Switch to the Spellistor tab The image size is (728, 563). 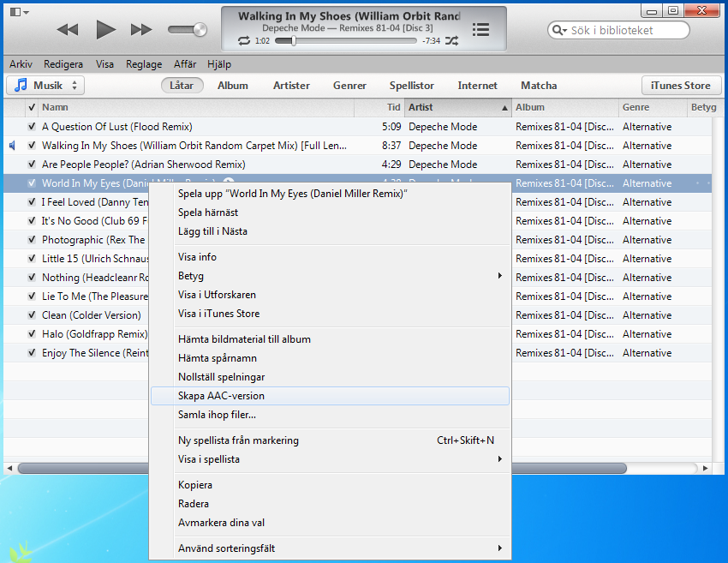click(411, 86)
